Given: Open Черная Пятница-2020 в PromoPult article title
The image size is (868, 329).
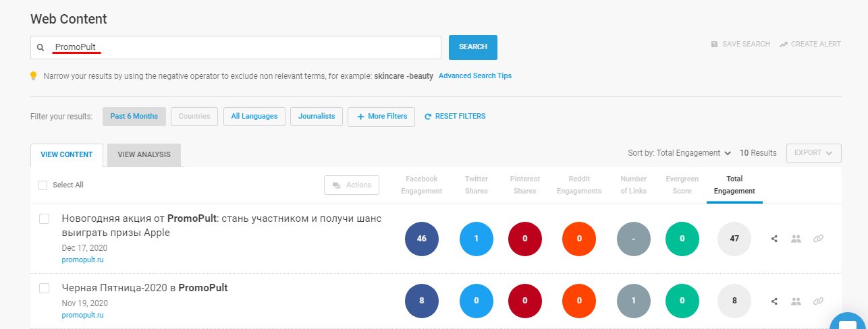Looking at the screenshot, I should (x=144, y=288).
